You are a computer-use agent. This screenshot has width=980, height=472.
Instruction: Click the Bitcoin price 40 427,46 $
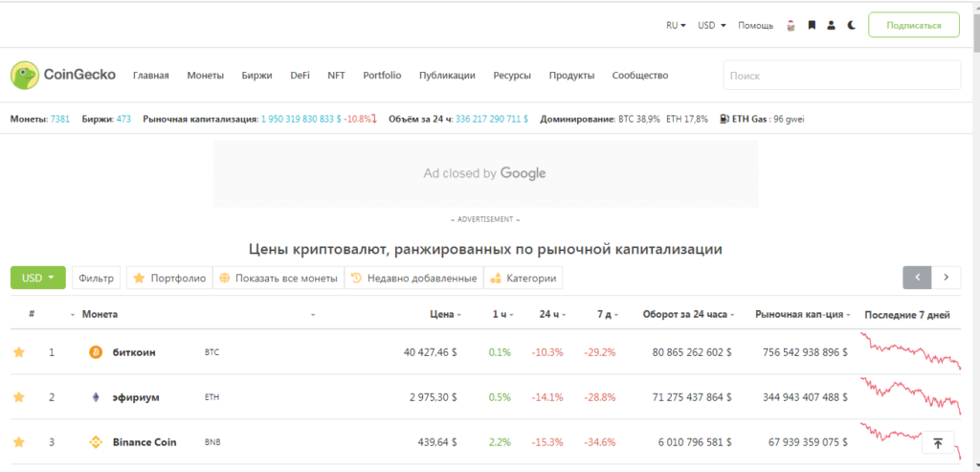point(430,352)
